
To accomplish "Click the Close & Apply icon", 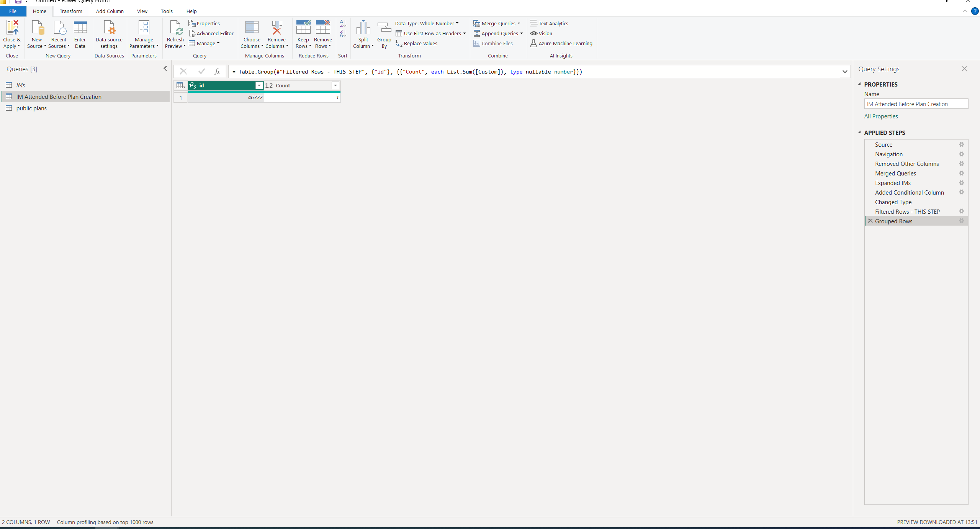I will (x=12, y=28).
